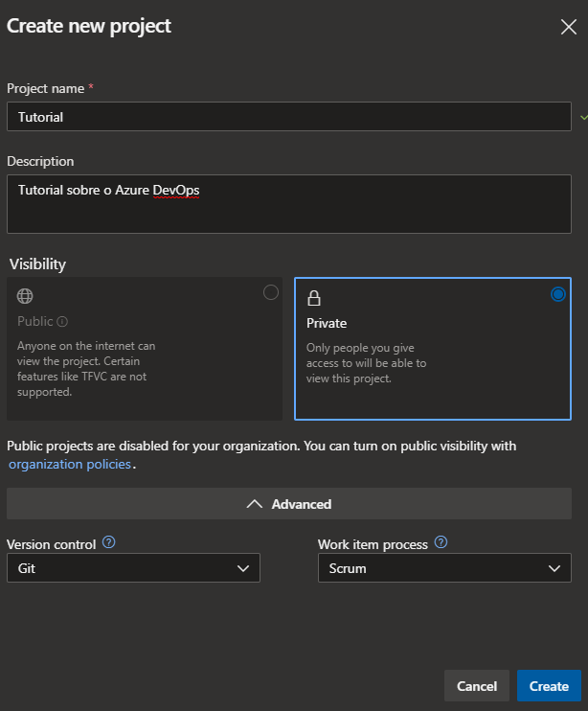This screenshot has width=588, height=711.
Task: Click the Public visibility card description
Action: (x=86, y=369)
